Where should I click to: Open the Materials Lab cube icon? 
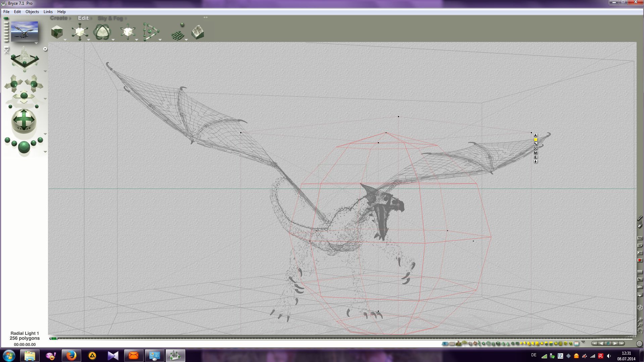pyautogui.click(x=57, y=32)
